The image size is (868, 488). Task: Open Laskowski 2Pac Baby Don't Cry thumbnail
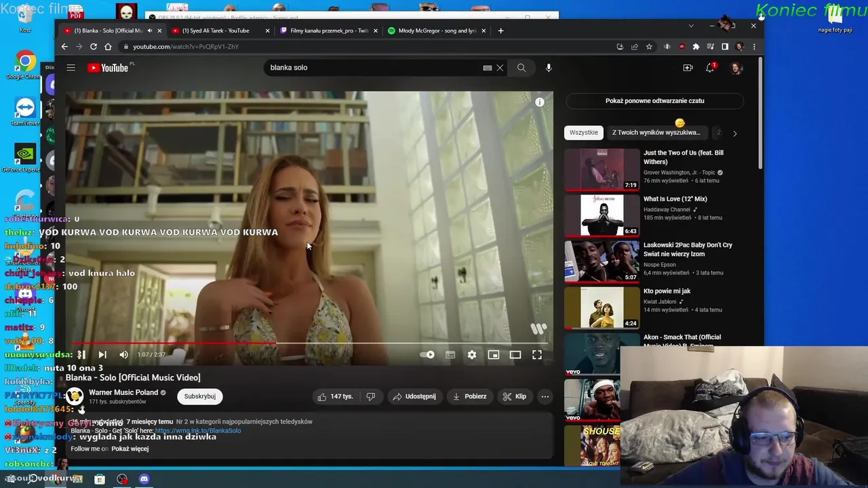pyautogui.click(x=601, y=262)
